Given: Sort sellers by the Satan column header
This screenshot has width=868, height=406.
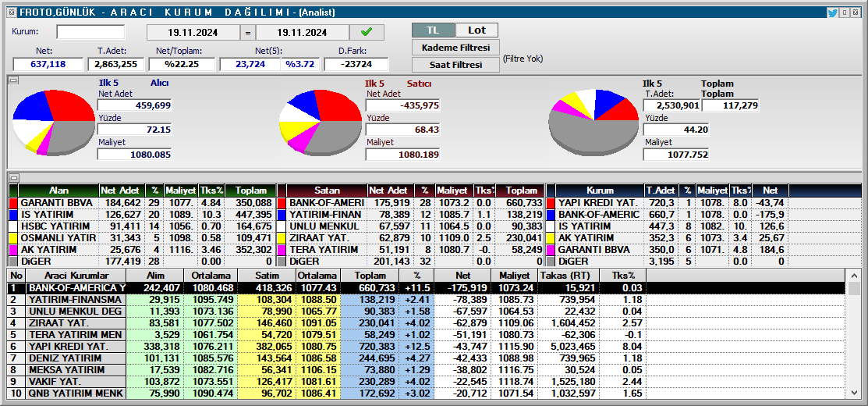Looking at the screenshot, I should click(x=328, y=191).
